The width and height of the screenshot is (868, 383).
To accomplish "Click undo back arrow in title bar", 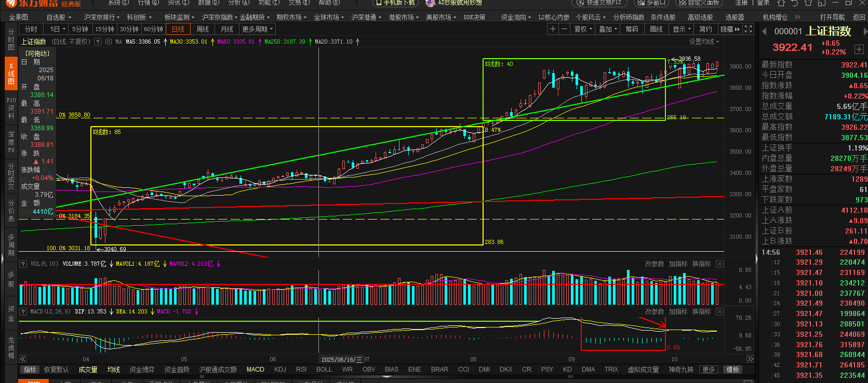I will (x=795, y=3).
